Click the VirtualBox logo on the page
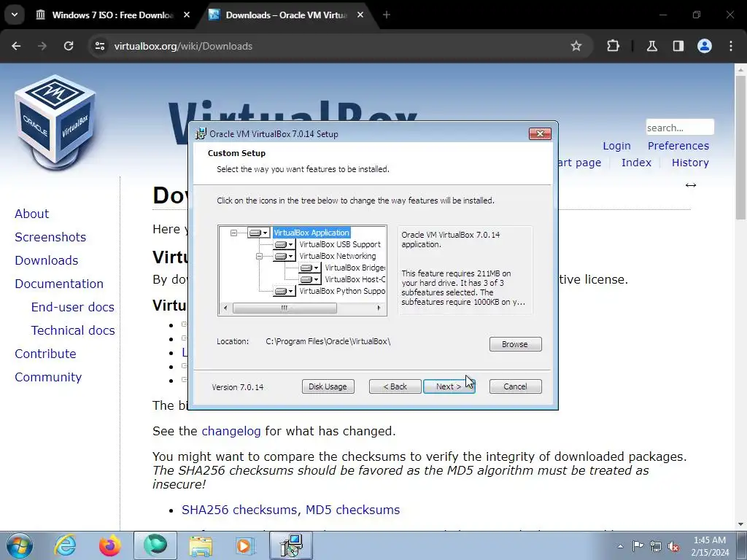Image resolution: width=747 pixels, height=560 pixels. [55, 122]
